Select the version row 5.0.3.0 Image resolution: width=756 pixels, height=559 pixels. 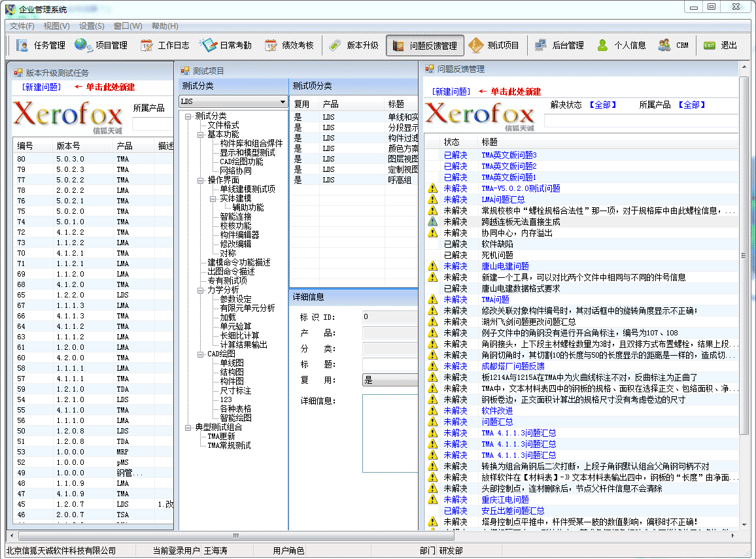[94, 159]
